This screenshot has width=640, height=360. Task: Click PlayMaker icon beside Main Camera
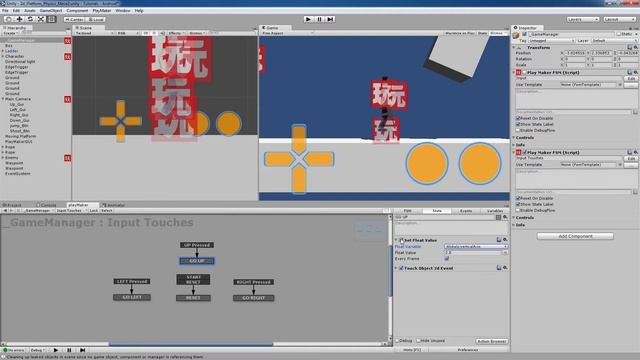click(x=67, y=99)
